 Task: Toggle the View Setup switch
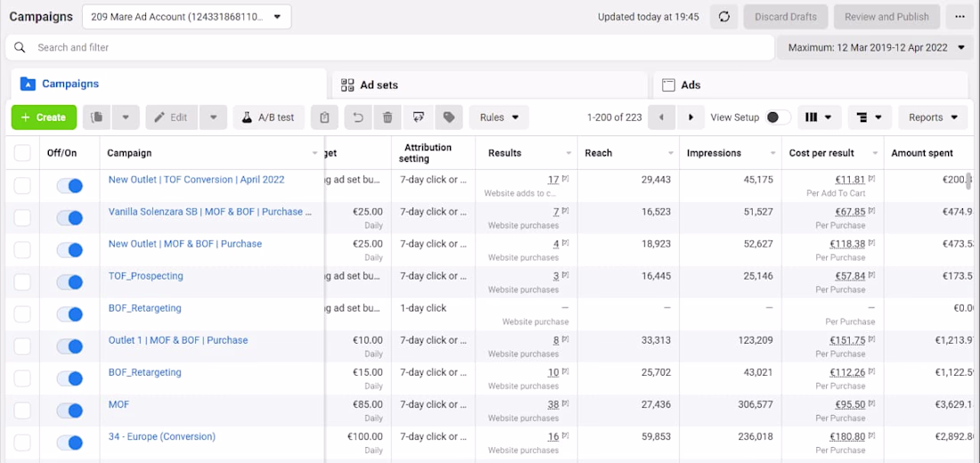coord(778,118)
